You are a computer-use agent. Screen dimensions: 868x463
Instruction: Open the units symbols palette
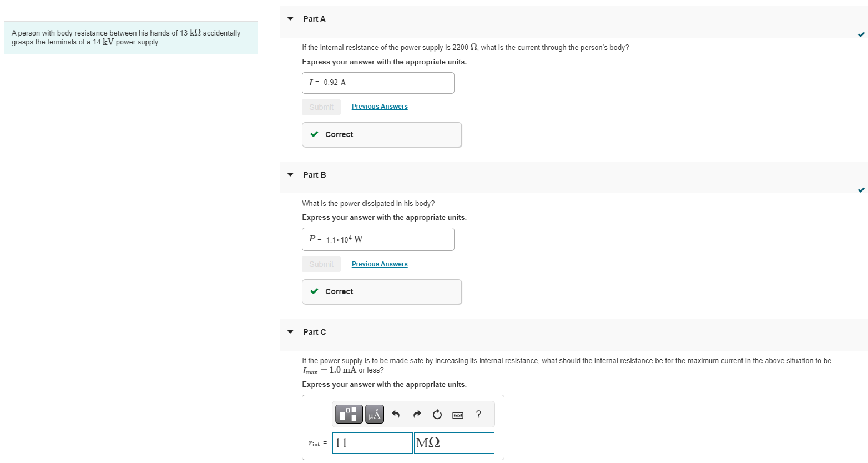click(x=375, y=414)
